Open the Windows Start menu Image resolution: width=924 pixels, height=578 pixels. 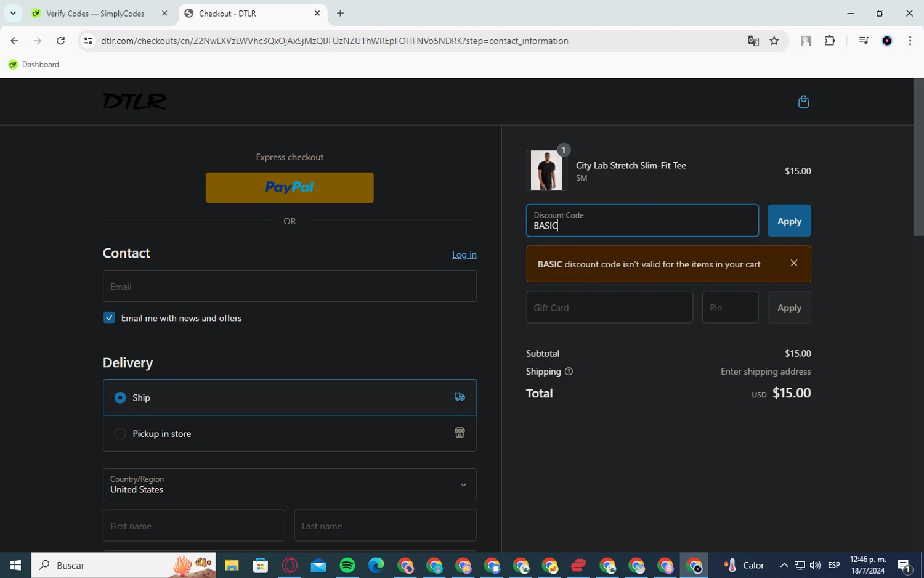(15, 565)
